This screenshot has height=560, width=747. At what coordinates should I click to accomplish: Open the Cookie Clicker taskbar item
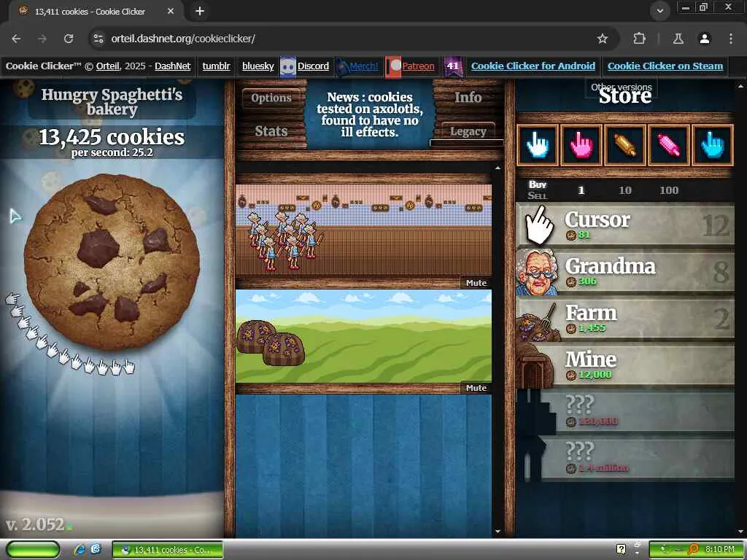click(167, 550)
